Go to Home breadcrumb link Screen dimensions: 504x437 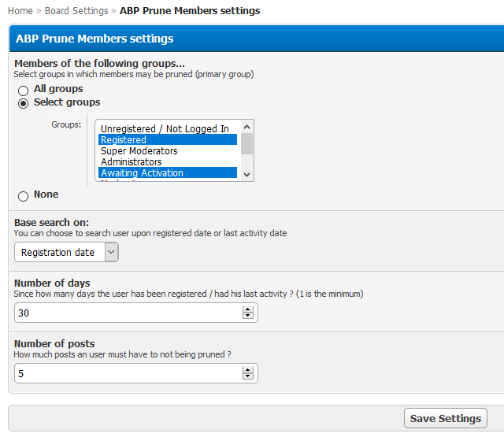[x=20, y=11]
